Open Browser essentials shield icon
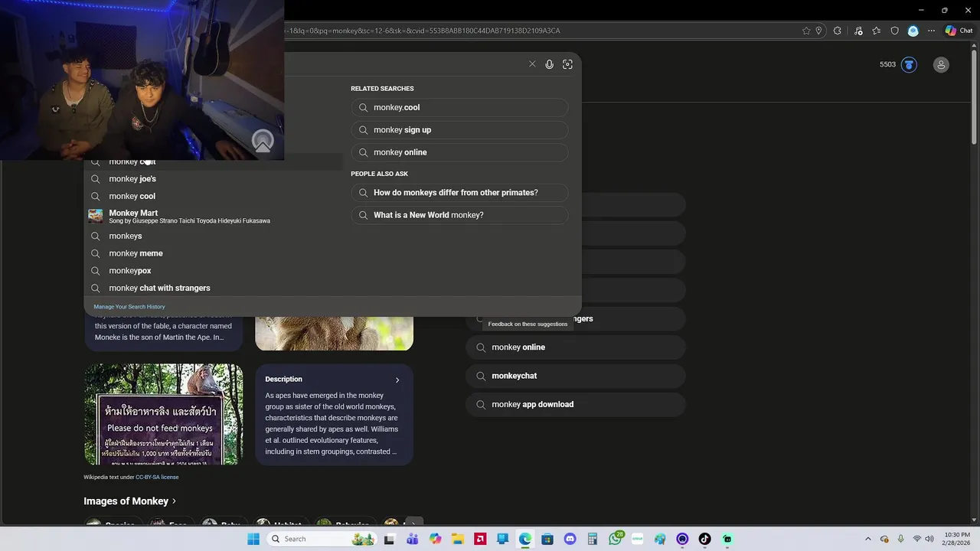 894,31
